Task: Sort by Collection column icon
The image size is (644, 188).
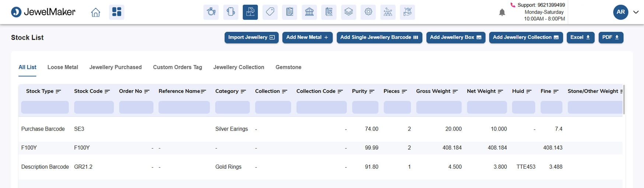Action: pyautogui.click(x=284, y=91)
